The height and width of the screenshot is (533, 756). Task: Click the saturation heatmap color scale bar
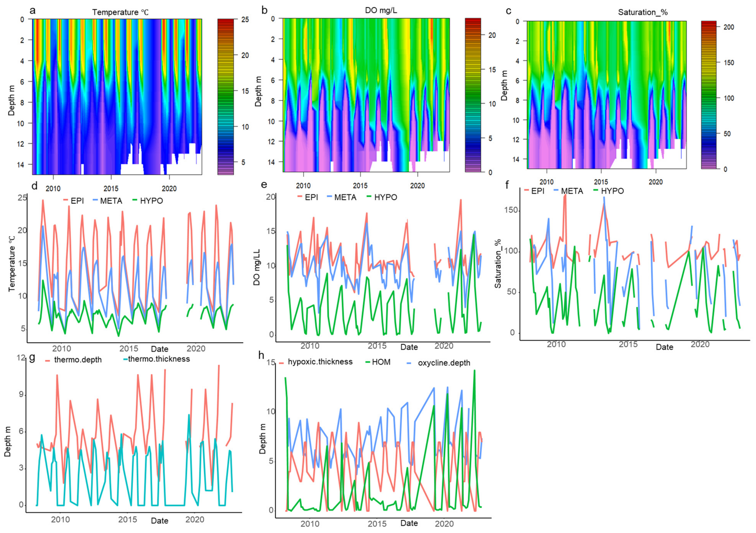[x=709, y=95]
